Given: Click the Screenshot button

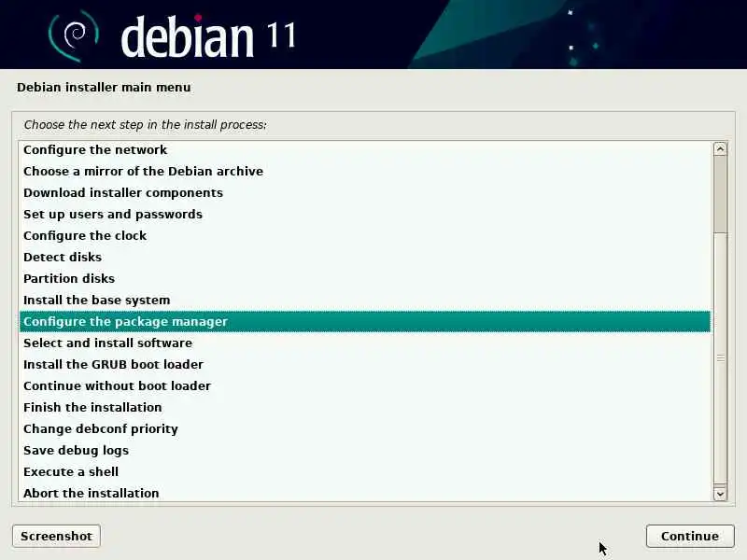Looking at the screenshot, I should pyautogui.click(x=56, y=536).
